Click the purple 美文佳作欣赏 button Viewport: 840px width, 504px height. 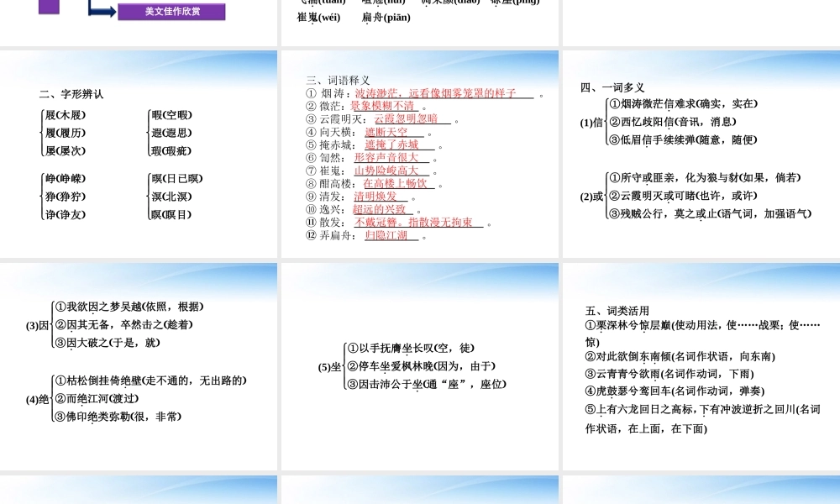171,11
